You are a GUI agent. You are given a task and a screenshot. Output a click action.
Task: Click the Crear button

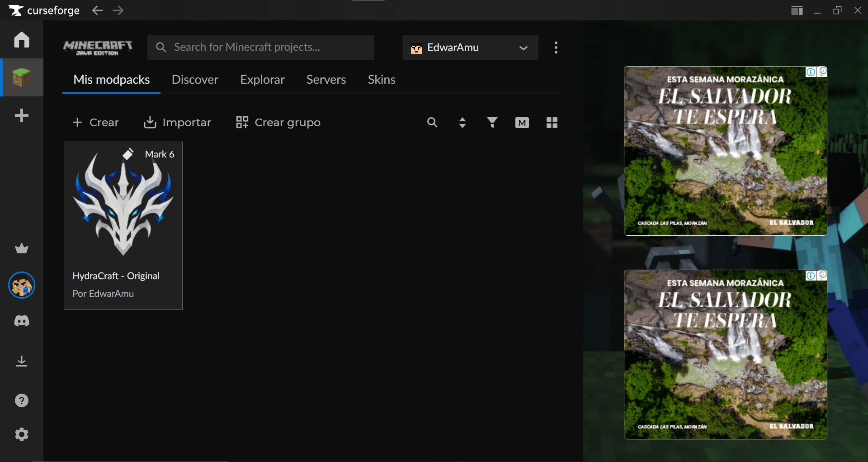[x=95, y=122]
